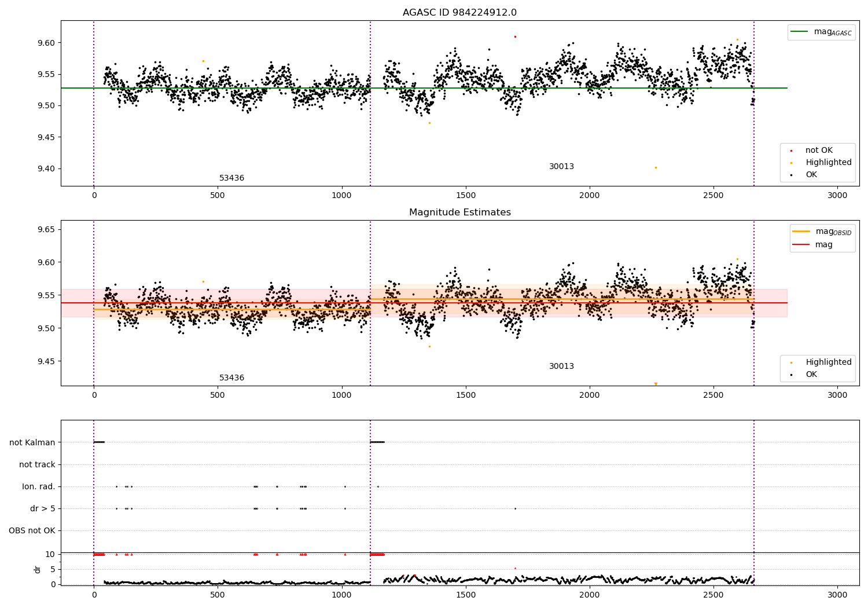Click orange outlier triangle at bottom edge of middle plot
Image resolution: width=868 pixels, height=608 pixels.
(x=656, y=383)
